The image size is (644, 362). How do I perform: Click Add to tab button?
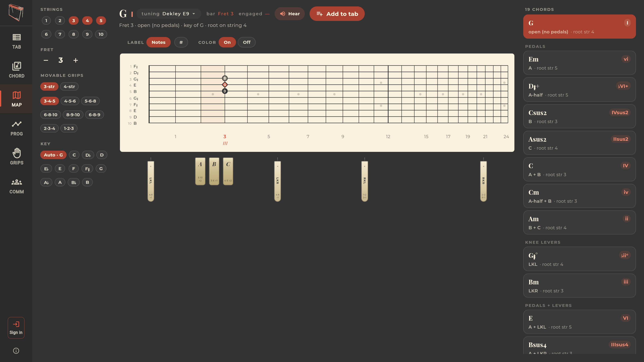click(x=337, y=14)
